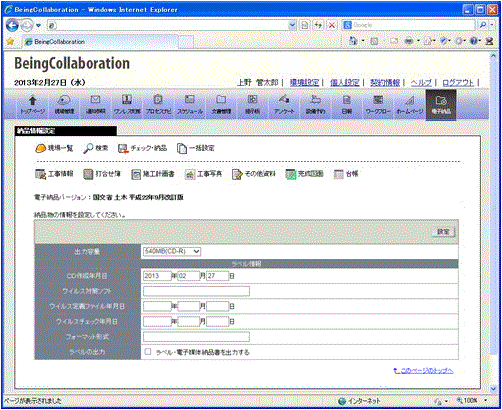Click the 検索 magnifier icon
The image size is (502, 410).
tap(88, 148)
